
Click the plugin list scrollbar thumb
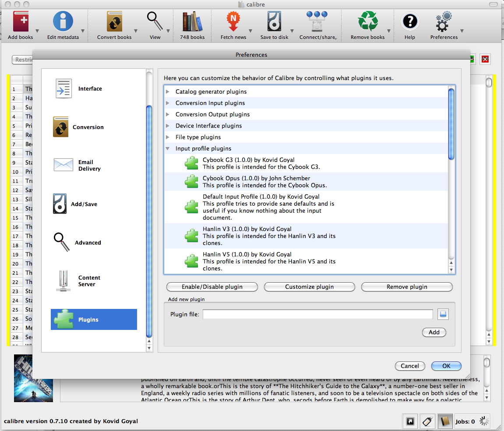click(451, 124)
